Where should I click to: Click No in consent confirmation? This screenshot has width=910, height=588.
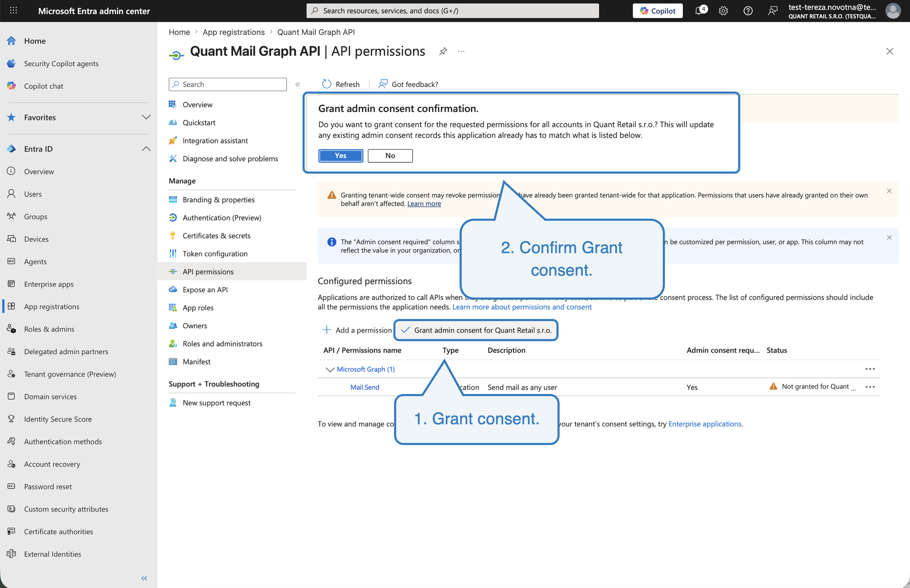pos(390,156)
